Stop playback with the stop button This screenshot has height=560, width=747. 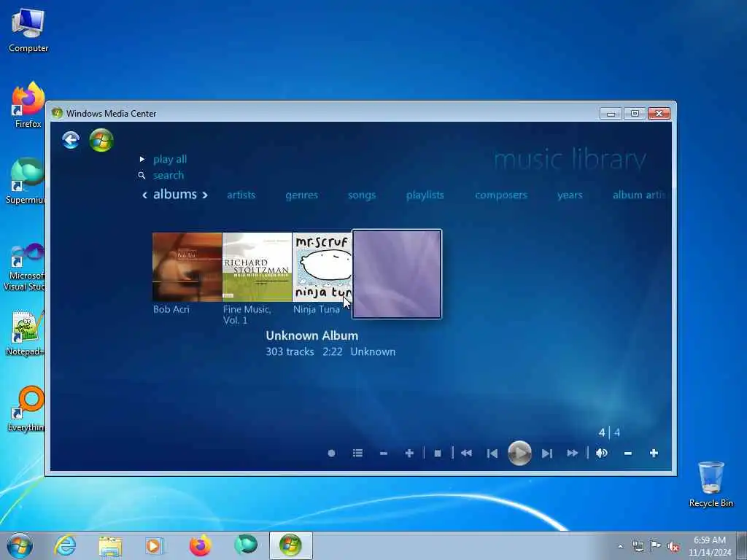click(x=438, y=454)
